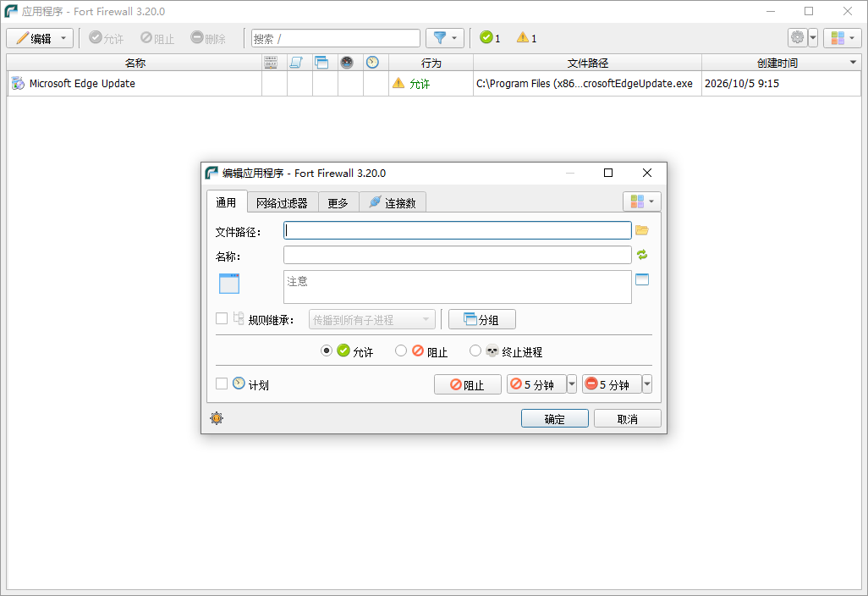Image resolution: width=868 pixels, height=596 pixels.
Task: Click the 文件路径 column header
Action: [x=587, y=63]
